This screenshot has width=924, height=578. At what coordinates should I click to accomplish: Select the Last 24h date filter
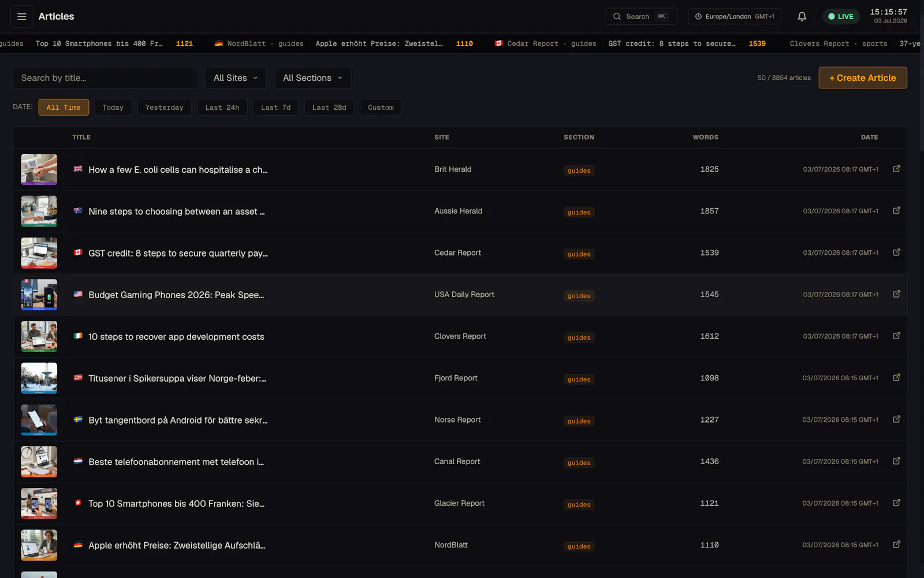(222, 108)
